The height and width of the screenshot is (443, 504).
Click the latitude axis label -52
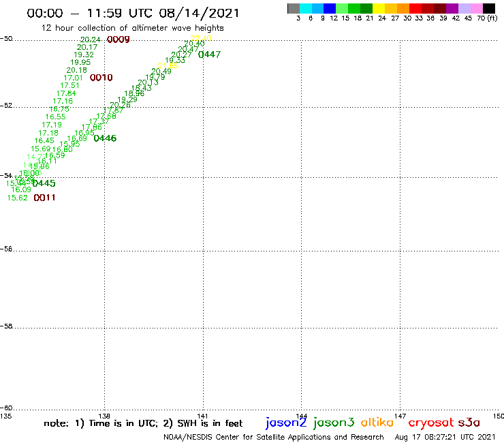pyautogui.click(x=6, y=106)
